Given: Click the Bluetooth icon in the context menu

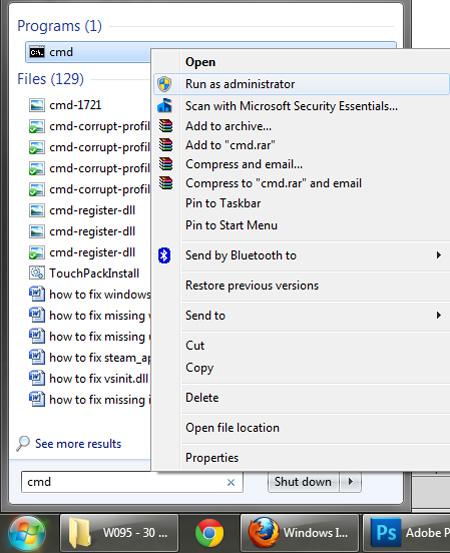Looking at the screenshot, I should pos(164,255).
